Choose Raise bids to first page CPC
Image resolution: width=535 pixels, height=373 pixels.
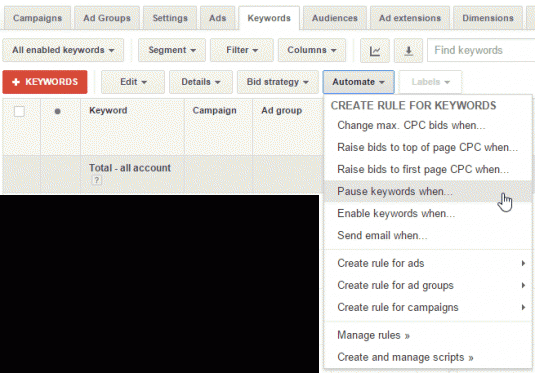(428, 169)
